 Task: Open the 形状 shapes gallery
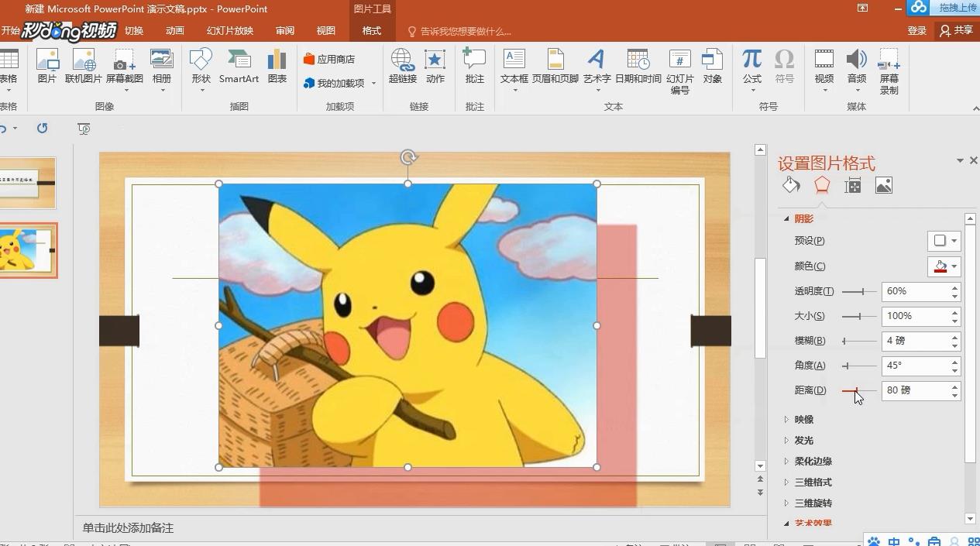pyautogui.click(x=201, y=70)
